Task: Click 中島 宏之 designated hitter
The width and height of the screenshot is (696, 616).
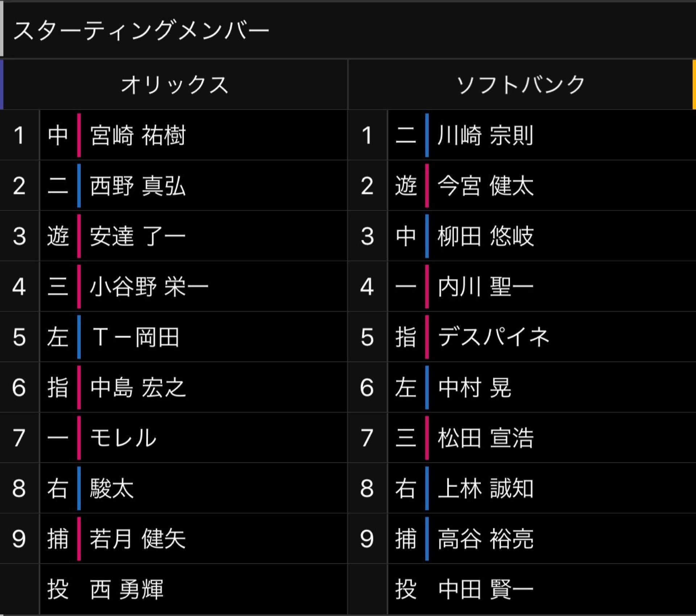Action: coord(138,387)
